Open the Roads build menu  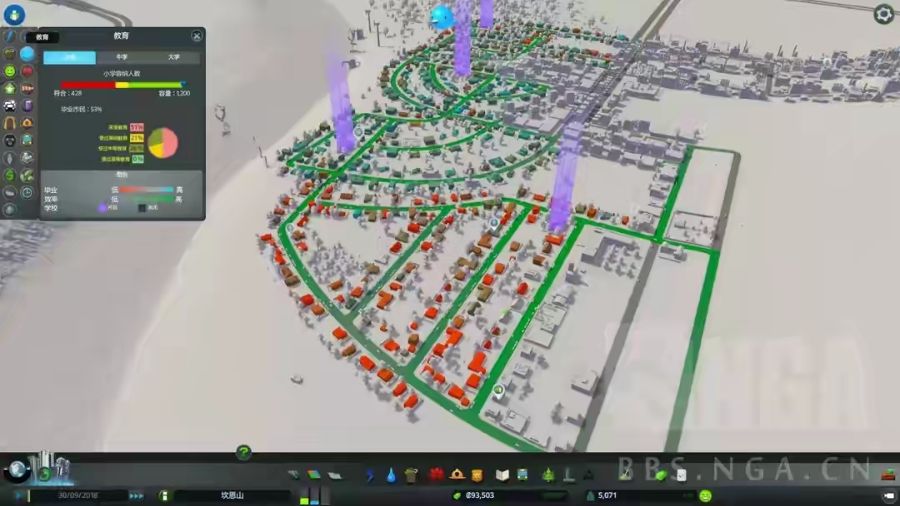point(295,474)
